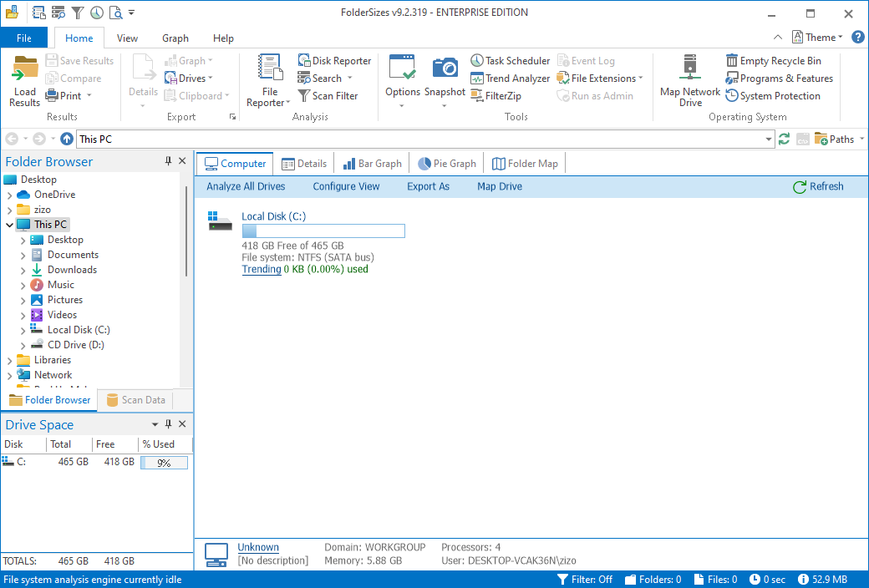Click the Trending link
Image resolution: width=869 pixels, height=588 pixels.
tap(261, 269)
